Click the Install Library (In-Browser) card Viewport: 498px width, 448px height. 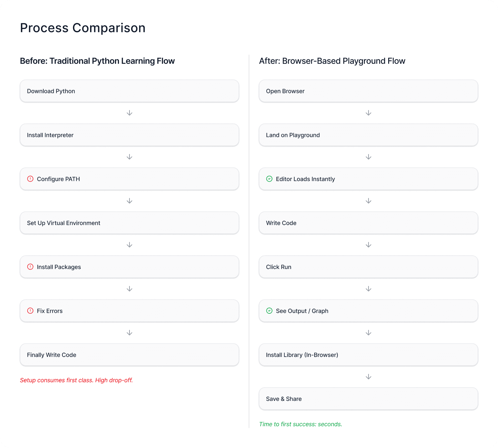click(368, 355)
